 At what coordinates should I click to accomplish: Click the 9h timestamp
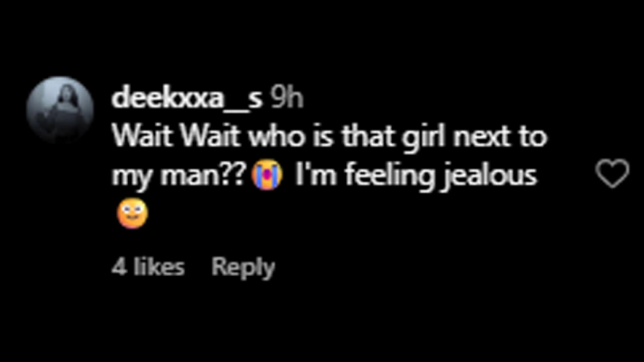coord(286,99)
